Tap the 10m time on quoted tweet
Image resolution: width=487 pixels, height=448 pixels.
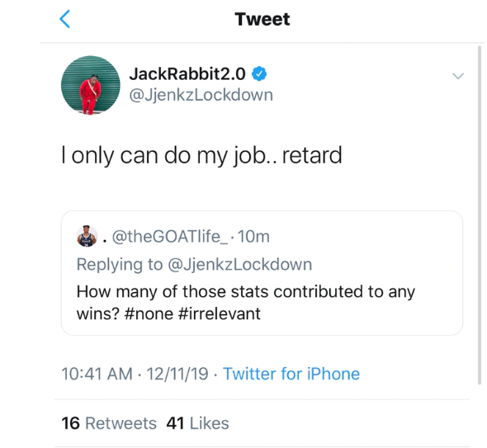(253, 237)
